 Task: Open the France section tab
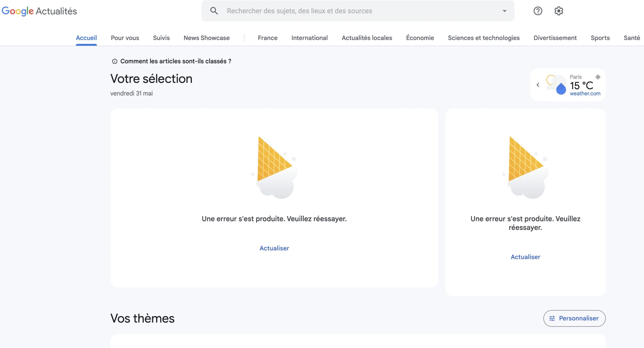click(268, 38)
